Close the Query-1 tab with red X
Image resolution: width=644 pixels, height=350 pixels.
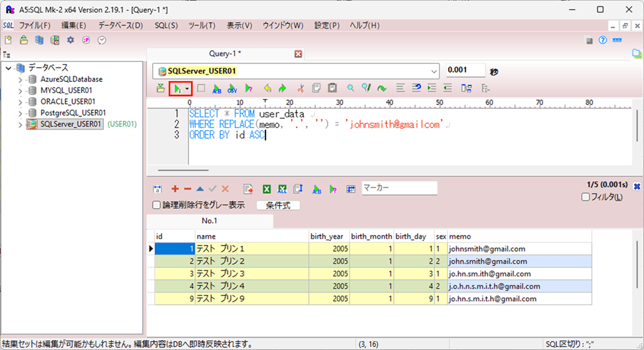tap(298, 54)
